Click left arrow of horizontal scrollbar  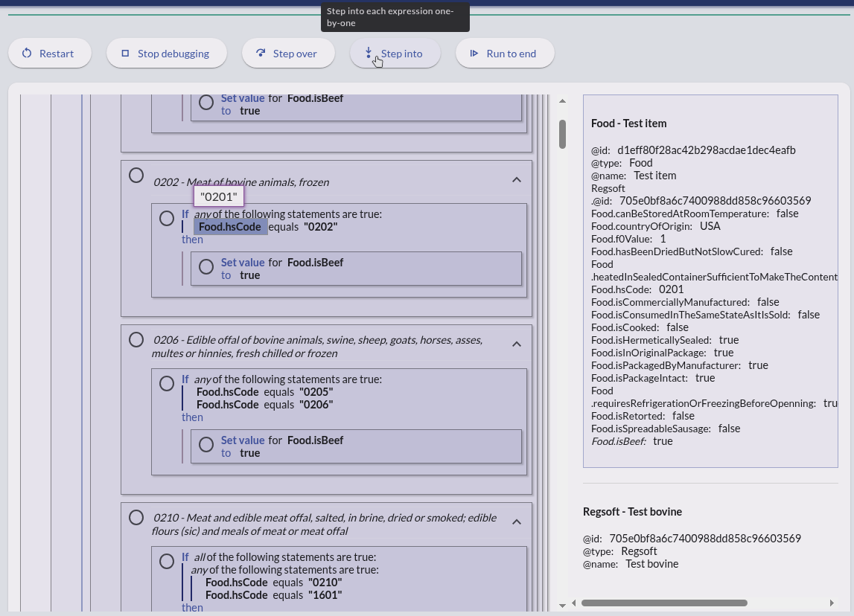click(x=573, y=603)
